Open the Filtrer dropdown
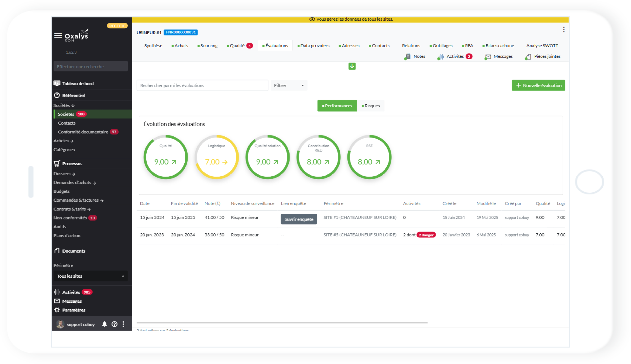This screenshot has height=364, width=631. [x=289, y=85]
